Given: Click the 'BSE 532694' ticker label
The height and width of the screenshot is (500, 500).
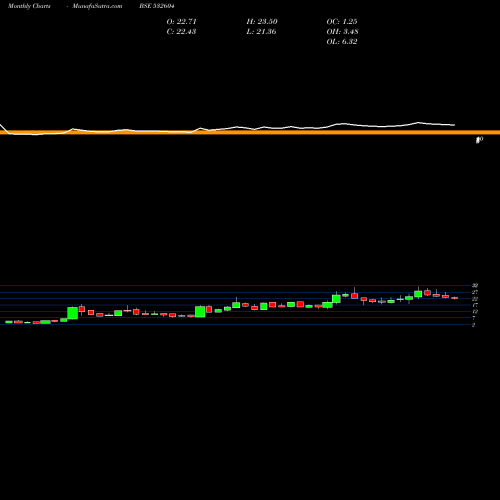Looking at the screenshot, I should [157, 6].
